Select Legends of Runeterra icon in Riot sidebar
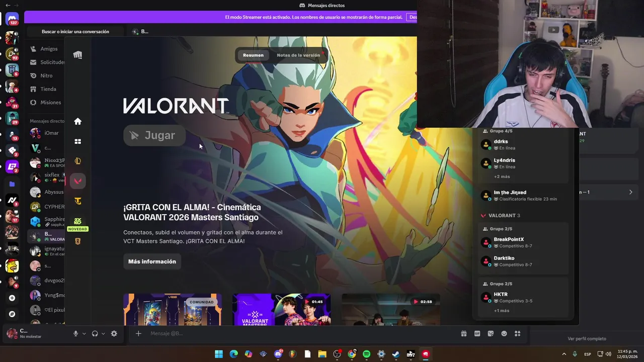 click(77, 241)
